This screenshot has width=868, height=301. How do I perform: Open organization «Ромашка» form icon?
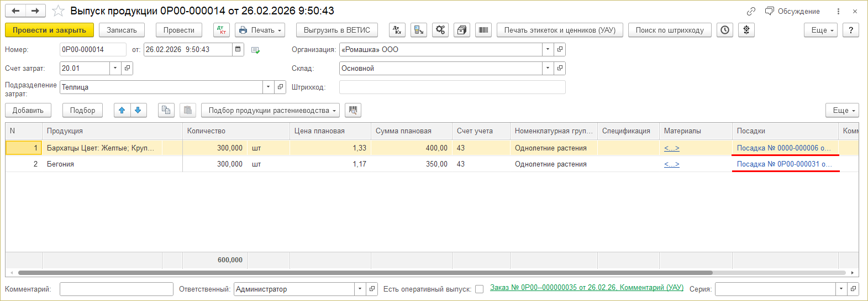pyautogui.click(x=560, y=49)
